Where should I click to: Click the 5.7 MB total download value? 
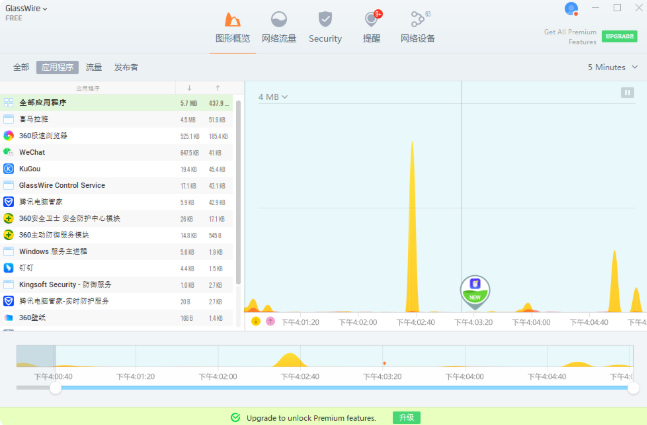click(189, 103)
